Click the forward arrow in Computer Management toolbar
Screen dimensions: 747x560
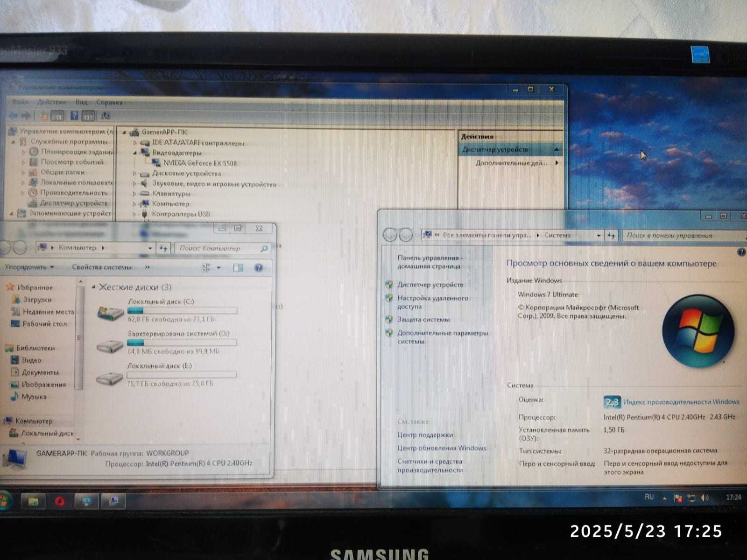(26, 115)
